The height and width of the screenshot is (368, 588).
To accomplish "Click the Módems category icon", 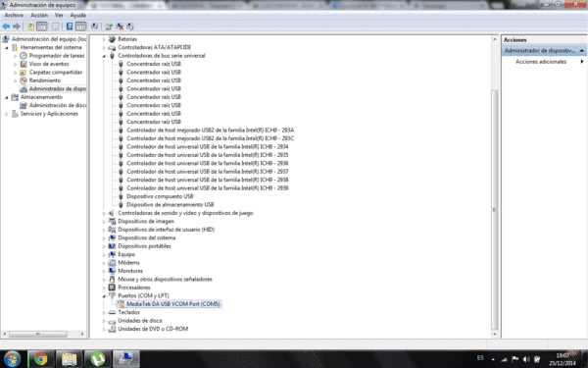I will pos(112,262).
